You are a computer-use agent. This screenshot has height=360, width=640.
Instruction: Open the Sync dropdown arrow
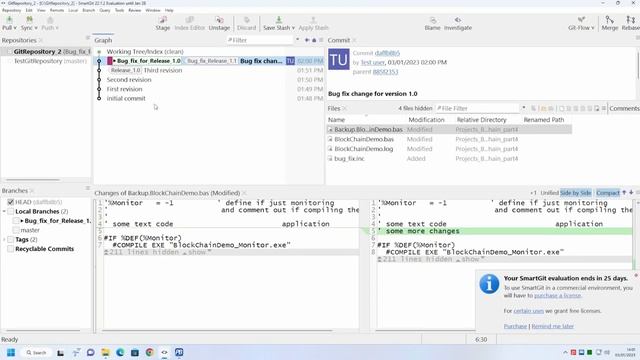36,28
